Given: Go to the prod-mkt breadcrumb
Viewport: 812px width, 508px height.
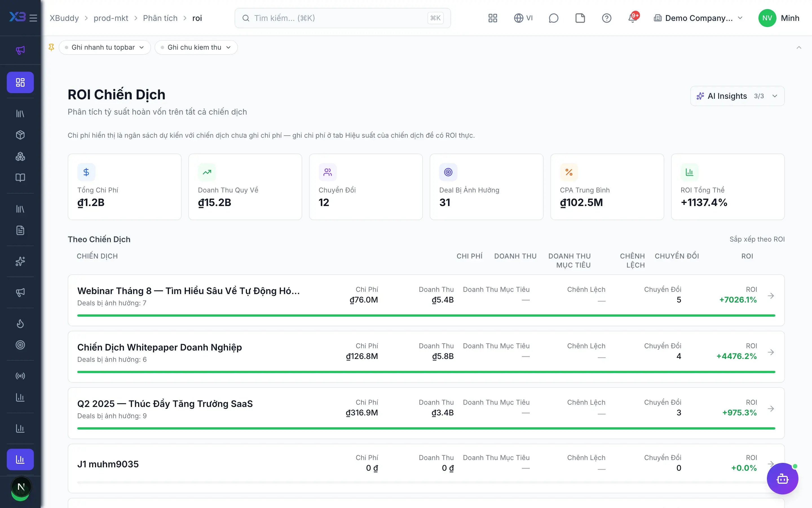Looking at the screenshot, I should (x=111, y=18).
